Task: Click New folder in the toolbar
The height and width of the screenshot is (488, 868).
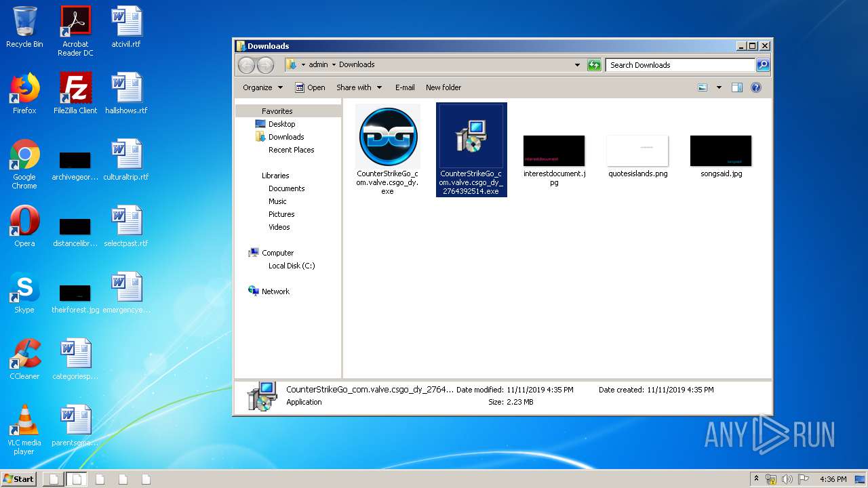Action: click(x=443, y=87)
